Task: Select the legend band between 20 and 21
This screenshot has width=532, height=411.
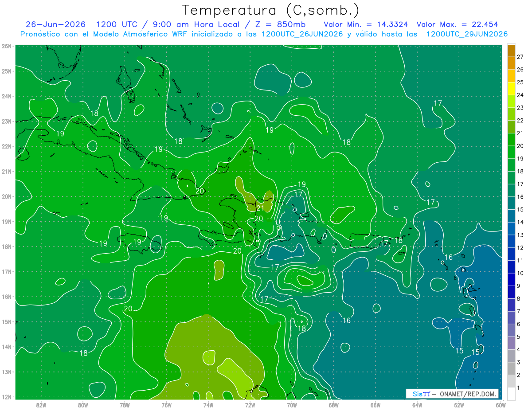Action: point(511,140)
